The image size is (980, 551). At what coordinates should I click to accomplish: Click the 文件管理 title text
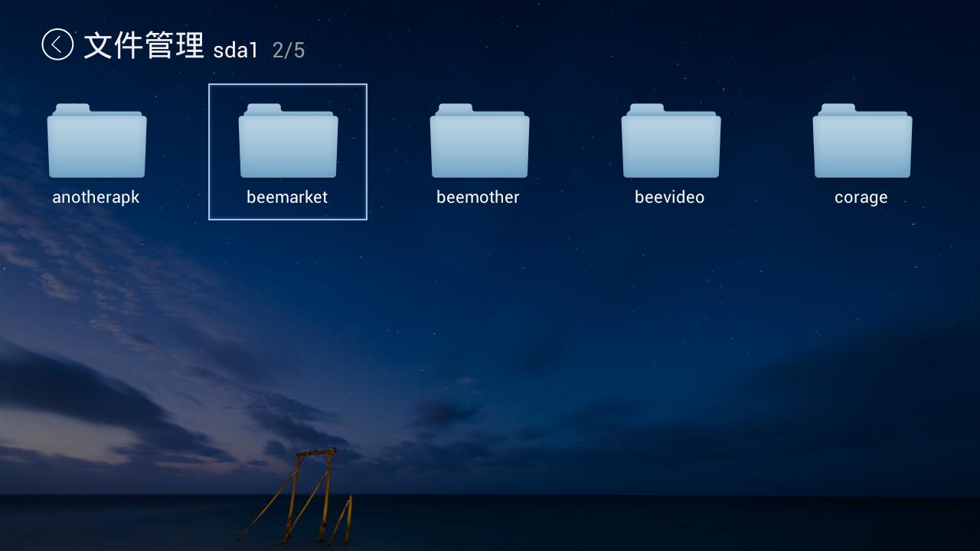tap(143, 46)
